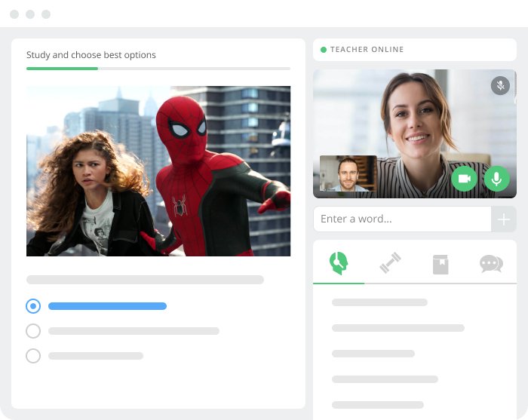Image resolution: width=528 pixels, height=420 pixels.
Task: Select the first answer radio button
Action: click(x=33, y=306)
